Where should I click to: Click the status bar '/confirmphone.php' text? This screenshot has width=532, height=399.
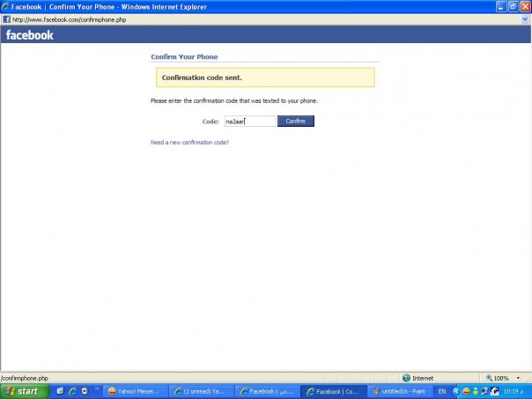pyautogui.click(x=25, y=378)
